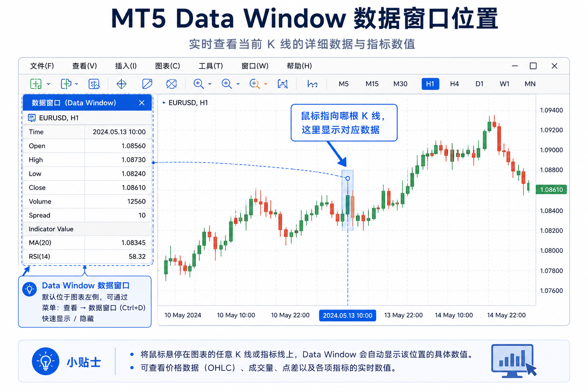Select the H1 timeframe button
Image resolution: width=588 pixels, height=392 pixels.
(x=430, y=84)
